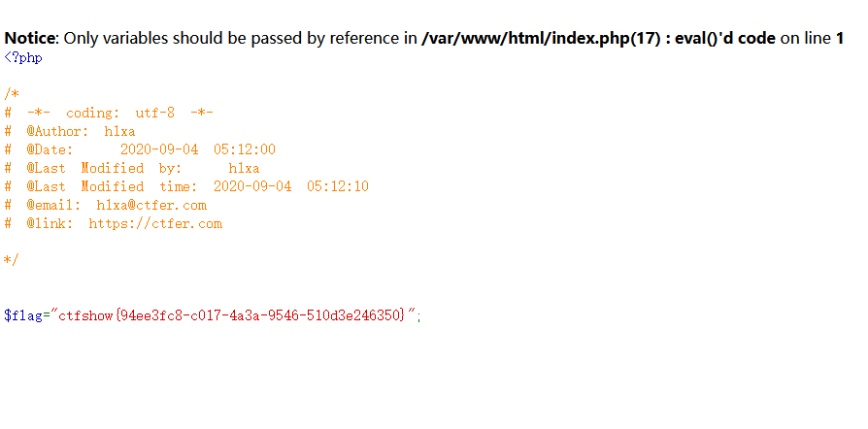This screenshot has width=868, height=429.
Task: Click the https://ctfer.com URL
Action: coord(155,223)
